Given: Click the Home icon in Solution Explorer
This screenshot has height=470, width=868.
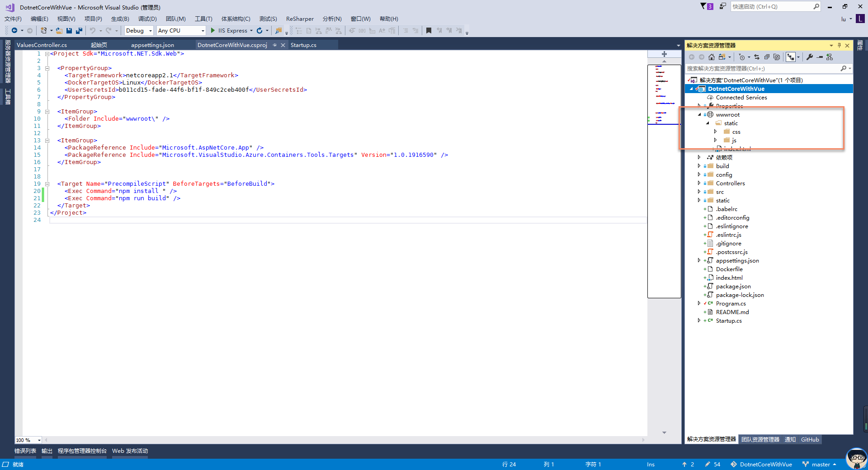Looking at the screenshot, I should [x=712, y=57].
